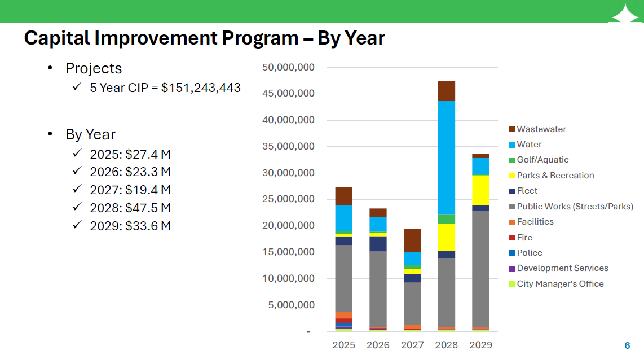Click the gray Public Works segment of the 2029 bar
Screen dimensions: 644x363
click(x=480, y=268)
